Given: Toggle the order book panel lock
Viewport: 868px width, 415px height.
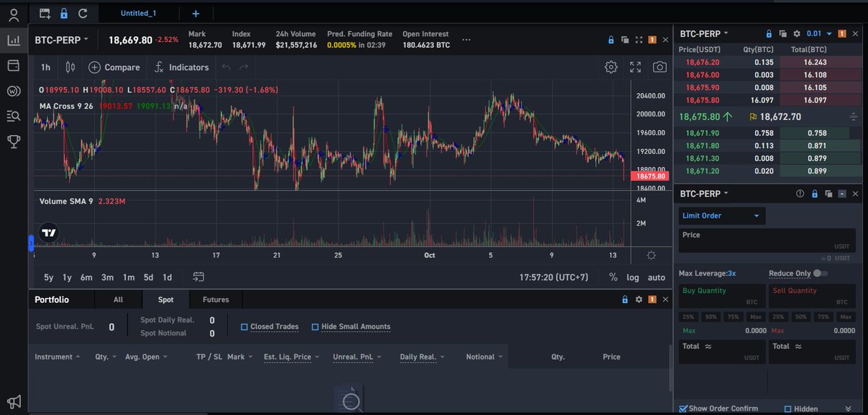Looking at the screenshot, I should pyautogui.click(x=770, y=33).
